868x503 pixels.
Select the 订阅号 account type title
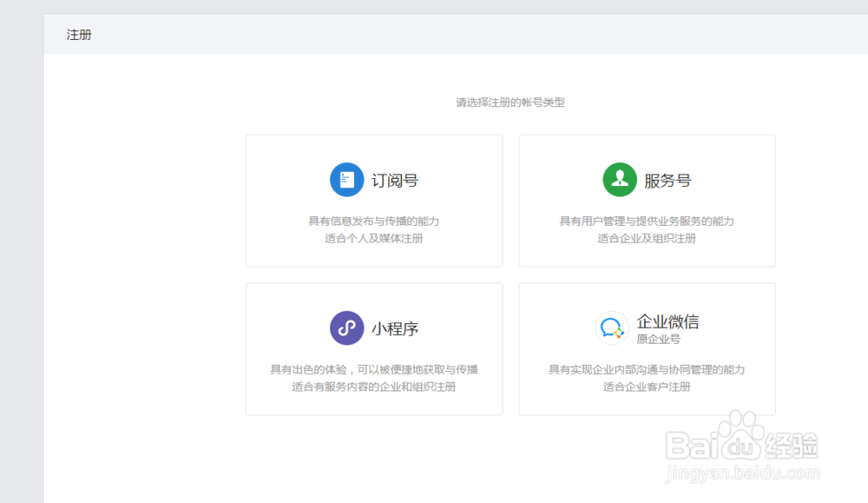pyautogui.click(x=395, y=181)
